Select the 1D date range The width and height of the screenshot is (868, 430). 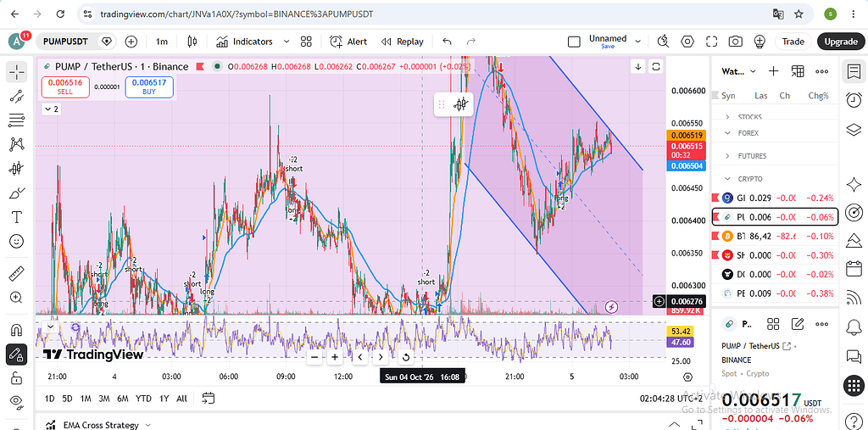click(x=49, y=399)
